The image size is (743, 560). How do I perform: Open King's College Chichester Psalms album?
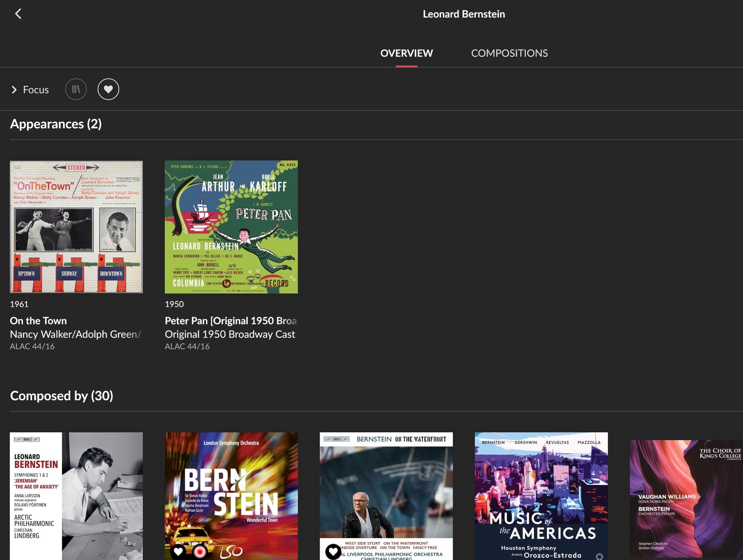tap(687, 499)
